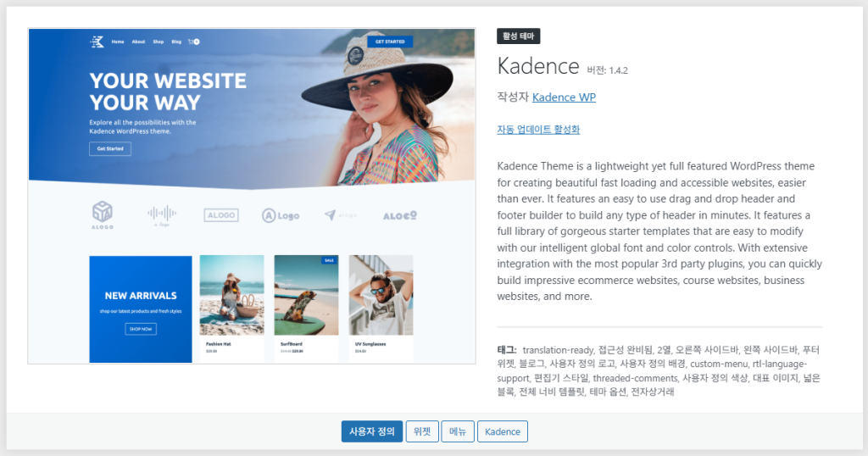Open the 위젯 widgets button

click(x=422, y=431)
